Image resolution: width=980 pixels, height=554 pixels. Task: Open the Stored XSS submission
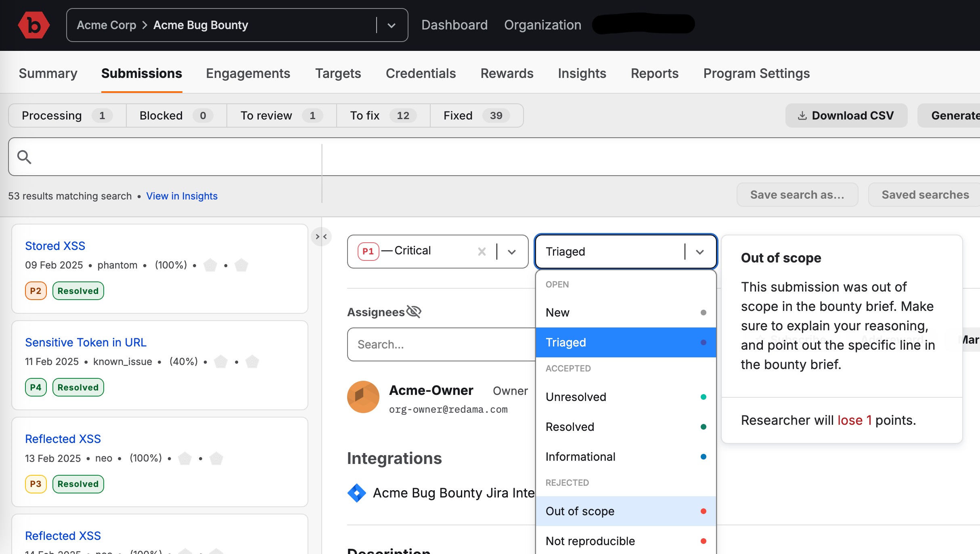55,246
